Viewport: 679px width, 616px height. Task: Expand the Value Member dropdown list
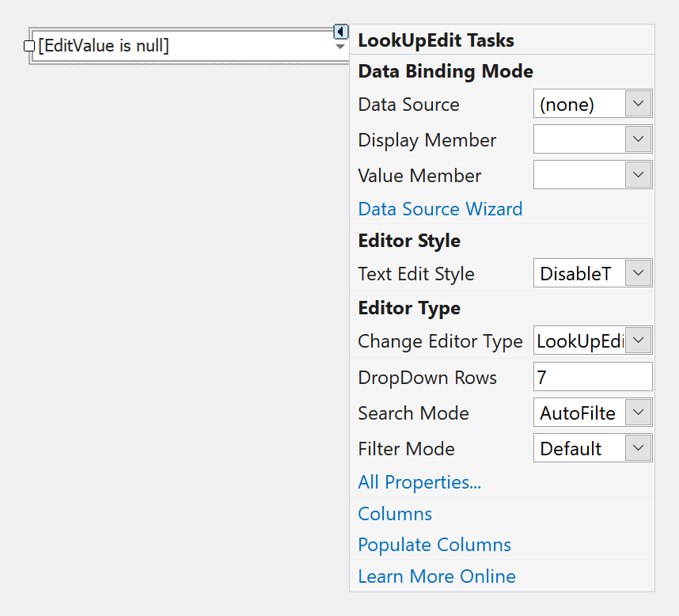coord(638,175)
